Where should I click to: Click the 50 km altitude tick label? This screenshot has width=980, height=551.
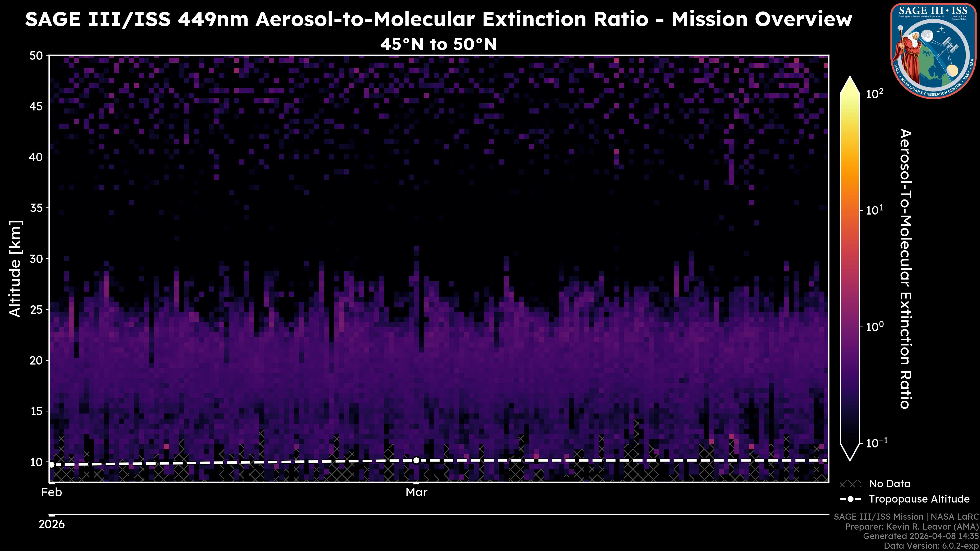[x=36, y=56]
